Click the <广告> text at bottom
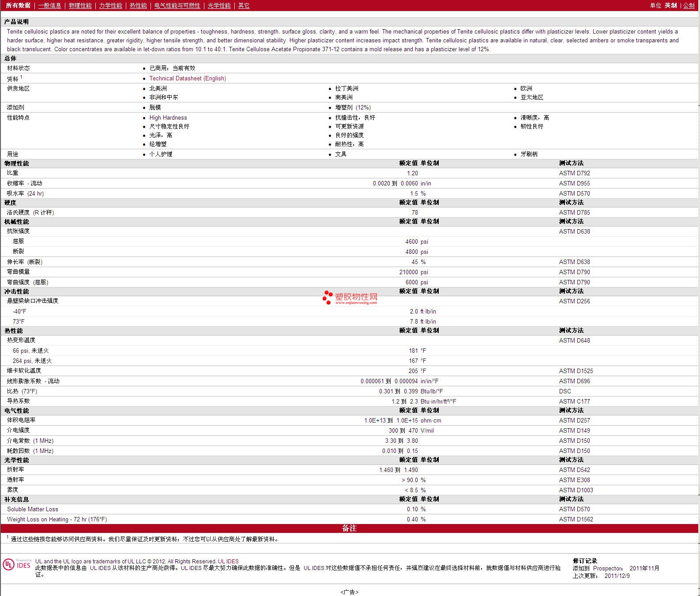The image size is (700, 596). (349, 592)
